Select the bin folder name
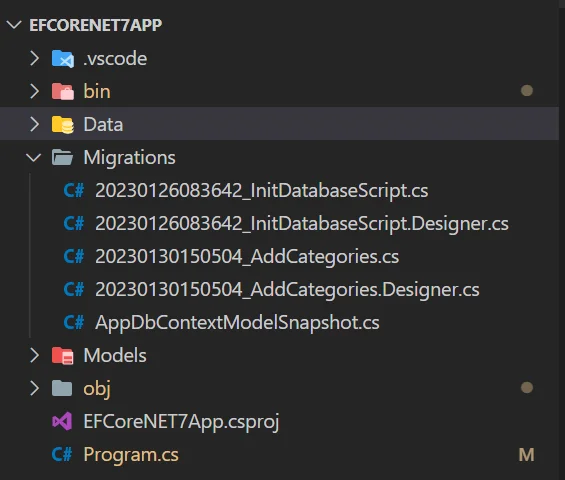This screenshot has height=480, width=565. pos(97,91)
